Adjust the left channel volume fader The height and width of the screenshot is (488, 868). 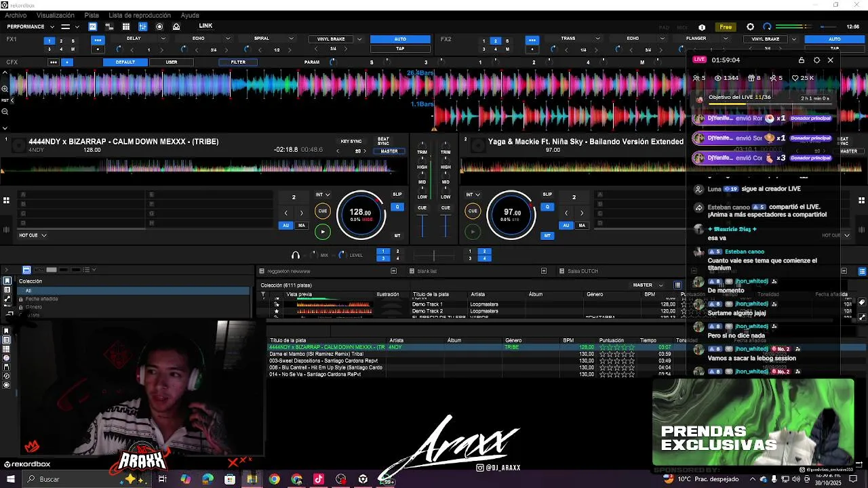click(422, 226)
